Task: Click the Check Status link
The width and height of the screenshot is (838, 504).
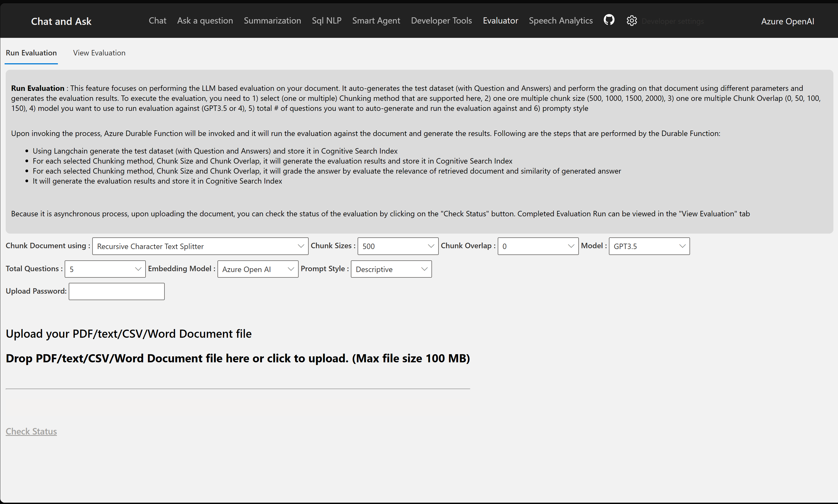Action: point(31,431)
